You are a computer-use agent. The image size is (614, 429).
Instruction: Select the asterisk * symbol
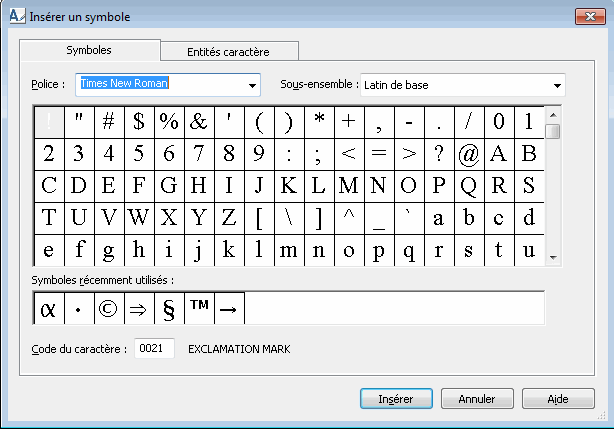click(x=319, y=122)
